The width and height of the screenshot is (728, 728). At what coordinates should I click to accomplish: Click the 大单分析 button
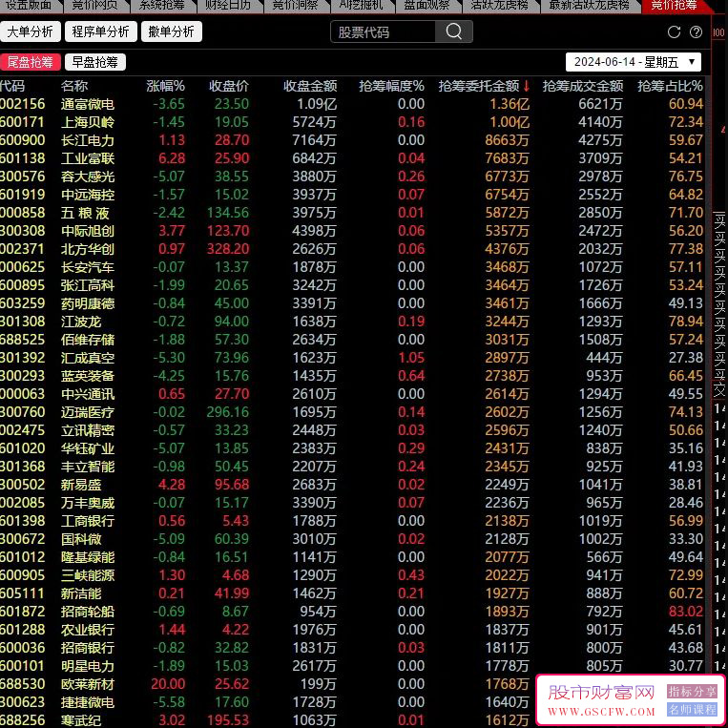(31, 31)
